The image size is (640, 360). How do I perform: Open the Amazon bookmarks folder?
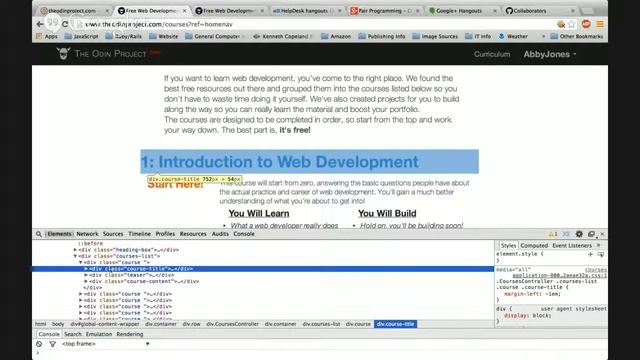tap(336, 36)
